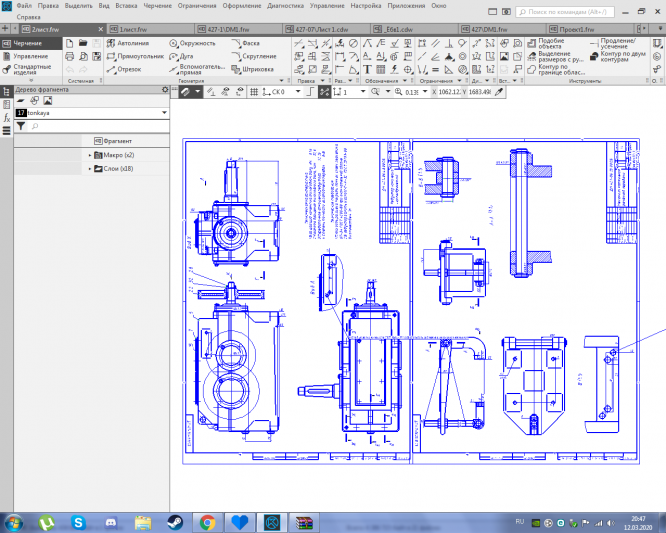Open the tonkaya layer dropdown
The image size is (666, 533).
[x=163, y=114]
